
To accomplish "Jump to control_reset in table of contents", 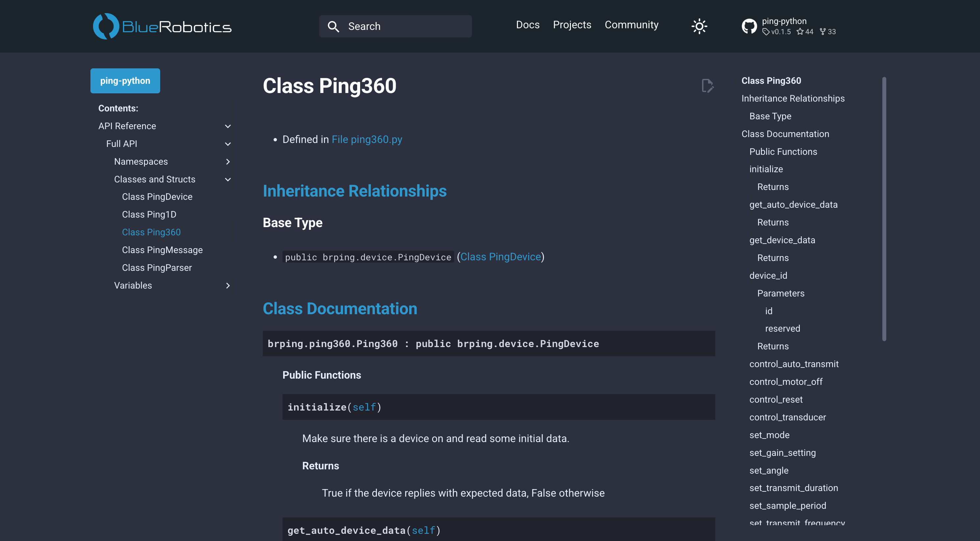I will pos(776,400).
